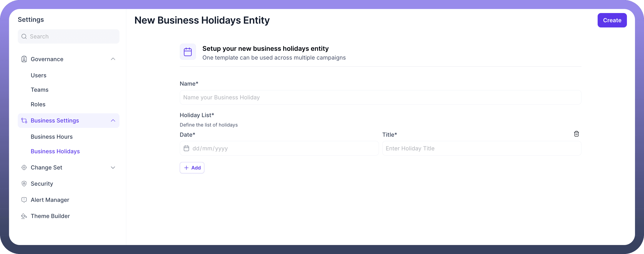Collapse the Governance section chevron

pos(113,59)
